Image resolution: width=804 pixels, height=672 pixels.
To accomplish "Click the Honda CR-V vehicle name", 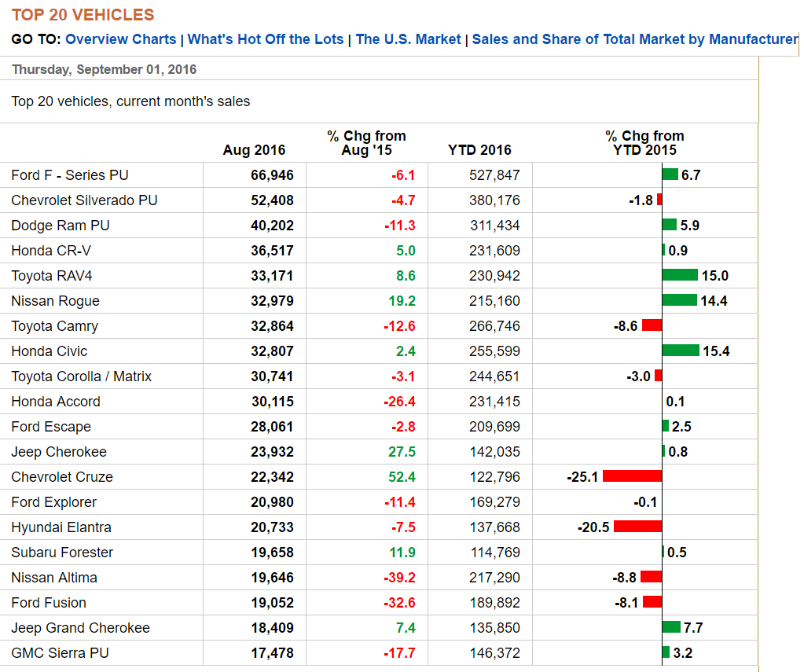I will click(x=51, y=251).
